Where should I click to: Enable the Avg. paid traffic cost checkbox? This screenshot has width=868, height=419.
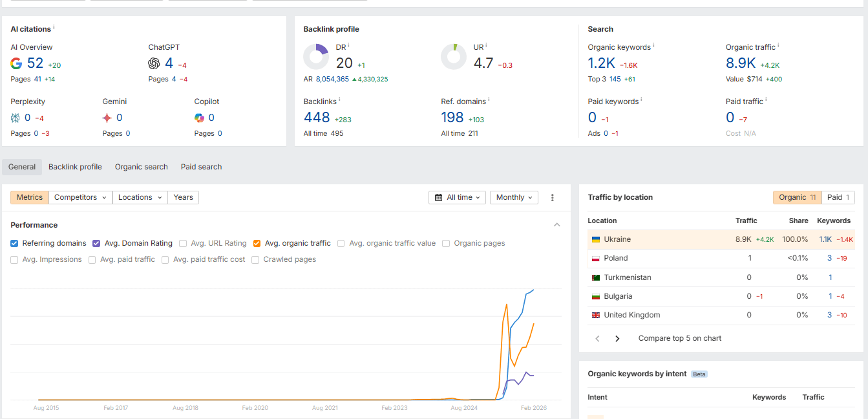tap(165, 259)
